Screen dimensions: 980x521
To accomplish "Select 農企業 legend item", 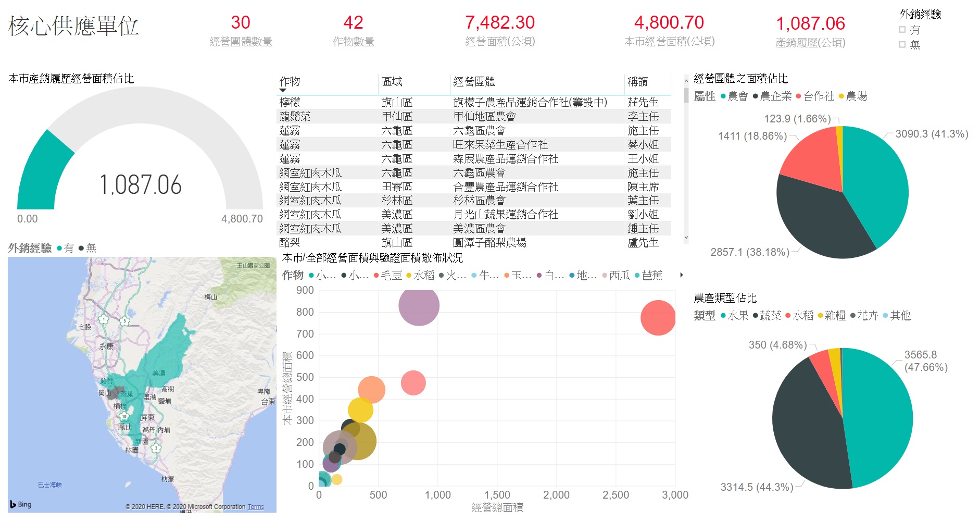I will pos(772,96).
